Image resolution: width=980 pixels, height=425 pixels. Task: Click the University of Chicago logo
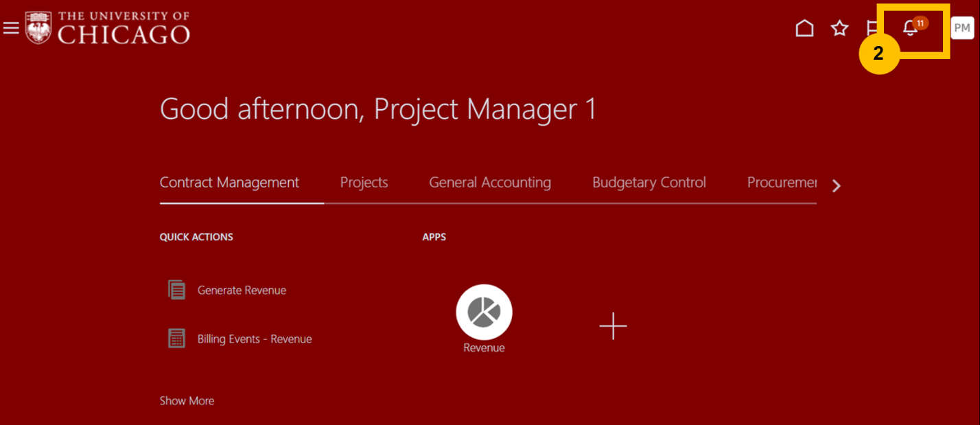tap(108, 28)
